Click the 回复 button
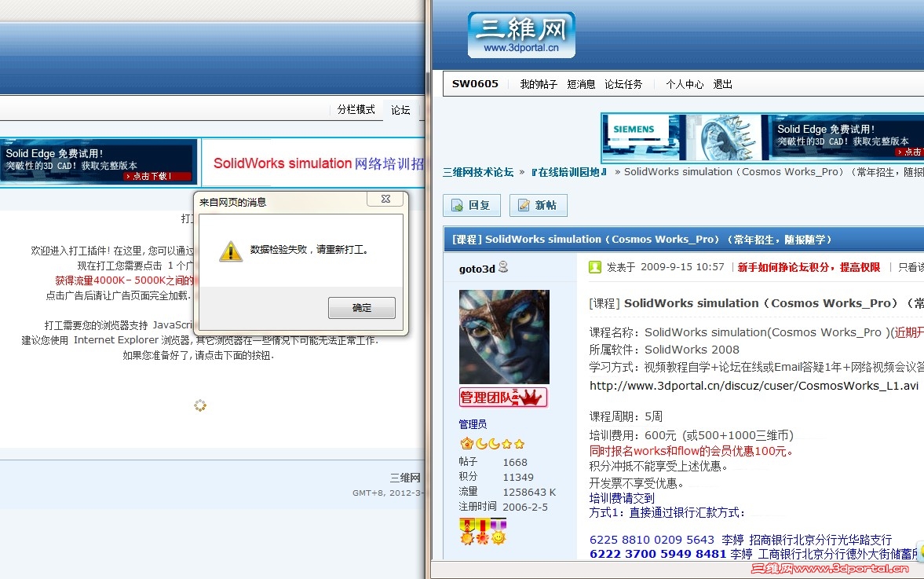Screen dimensions: 924x579 (x=472, y=205)
